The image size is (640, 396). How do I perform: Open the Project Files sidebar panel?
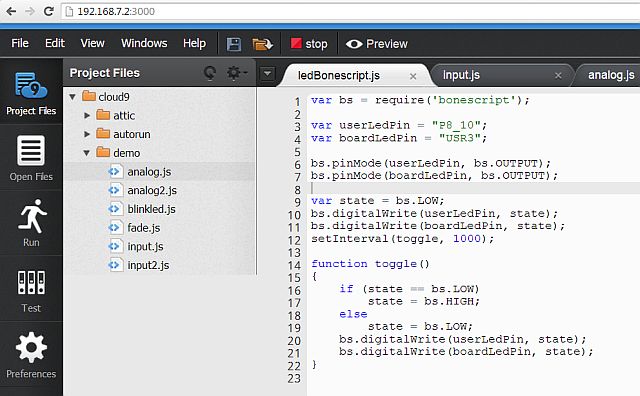click(31, 93)
